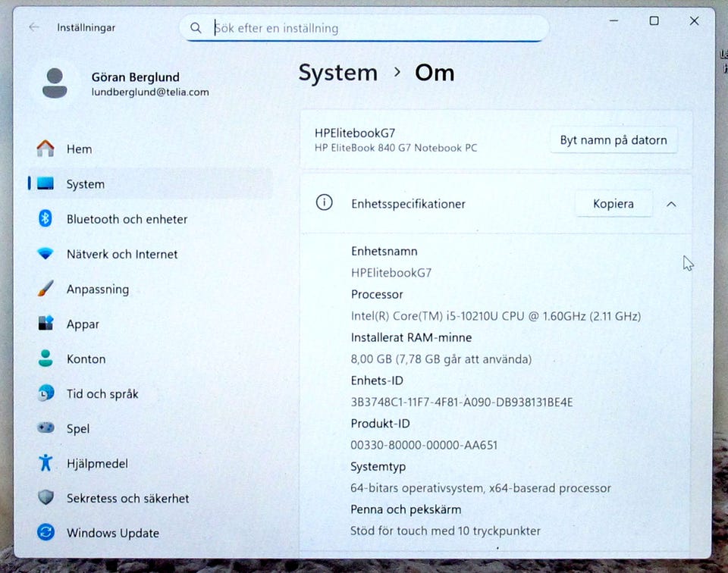The height and width of the screenshot is (573, 728).
Task: Open Appar settings
Action: pyautogui.click(x=150, y=324)
